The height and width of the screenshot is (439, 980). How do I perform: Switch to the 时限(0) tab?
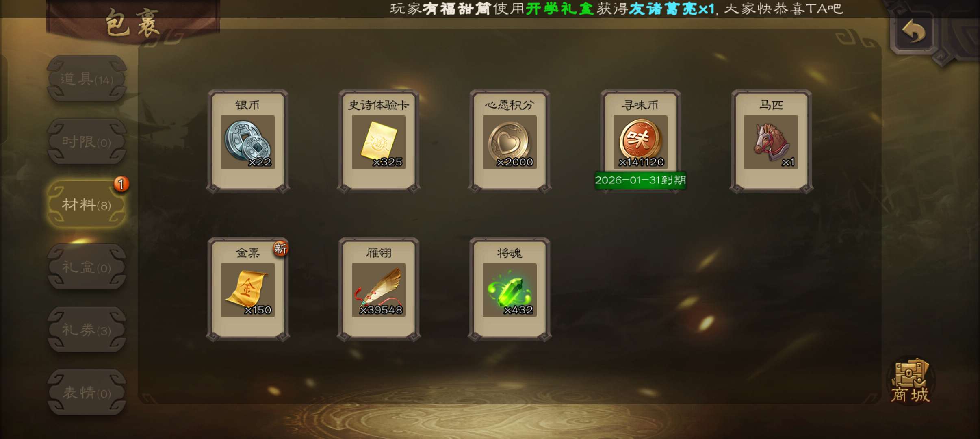tap(86, 141)
